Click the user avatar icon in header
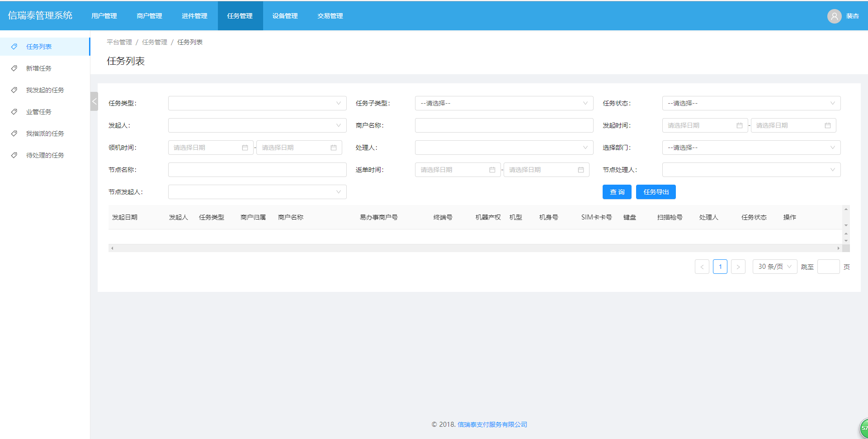The width and height of the screenshot is (868, 439). coord(834,16)
